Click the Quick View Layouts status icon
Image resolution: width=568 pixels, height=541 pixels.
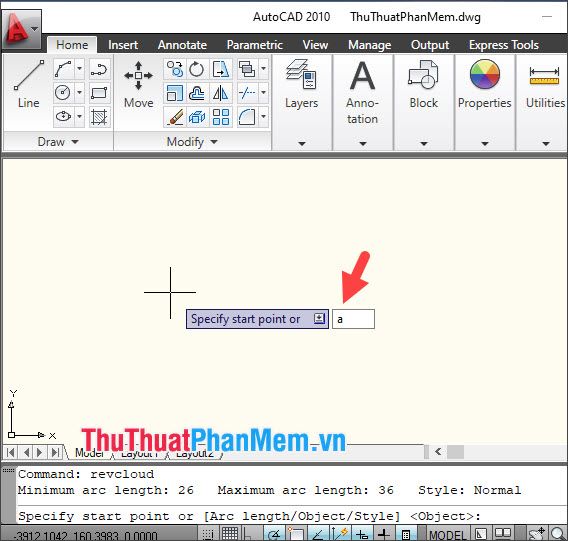(481, 534)
